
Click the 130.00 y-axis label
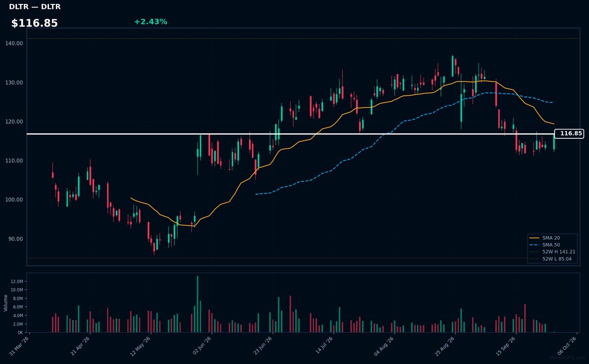15,82
